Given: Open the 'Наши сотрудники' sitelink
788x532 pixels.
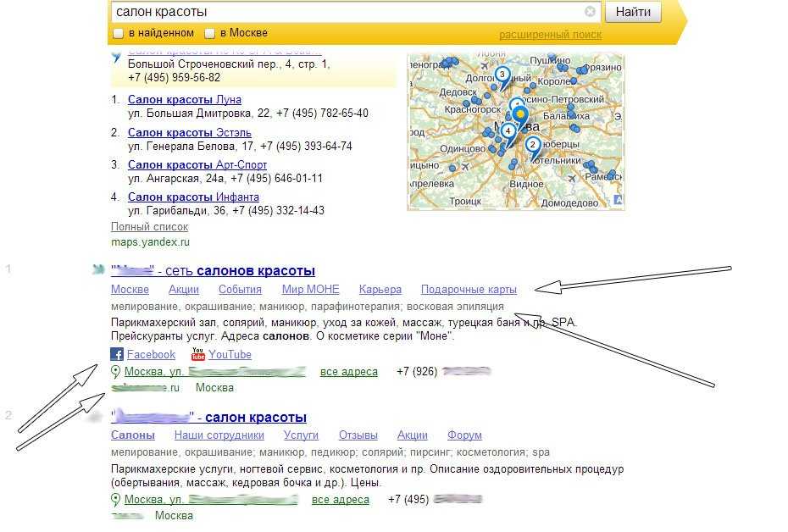Looking at the screenshot, I should [x=219, y=435].
